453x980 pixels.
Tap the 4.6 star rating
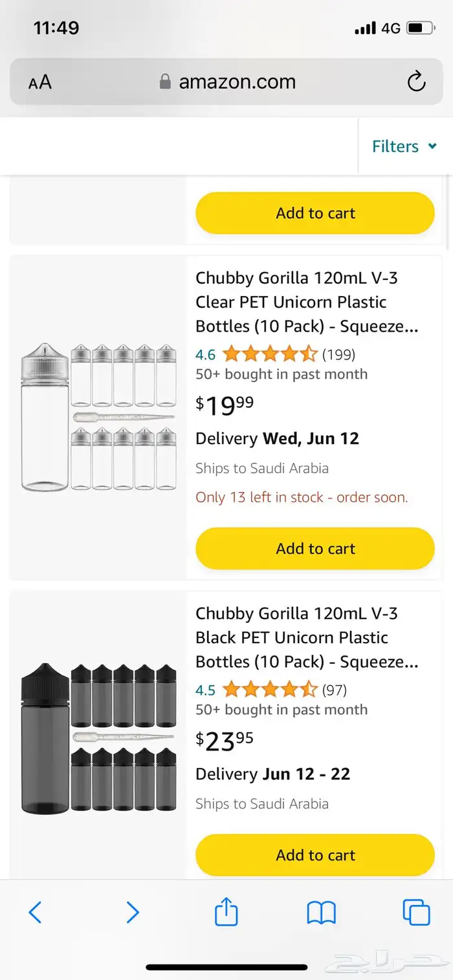point(269,354)
